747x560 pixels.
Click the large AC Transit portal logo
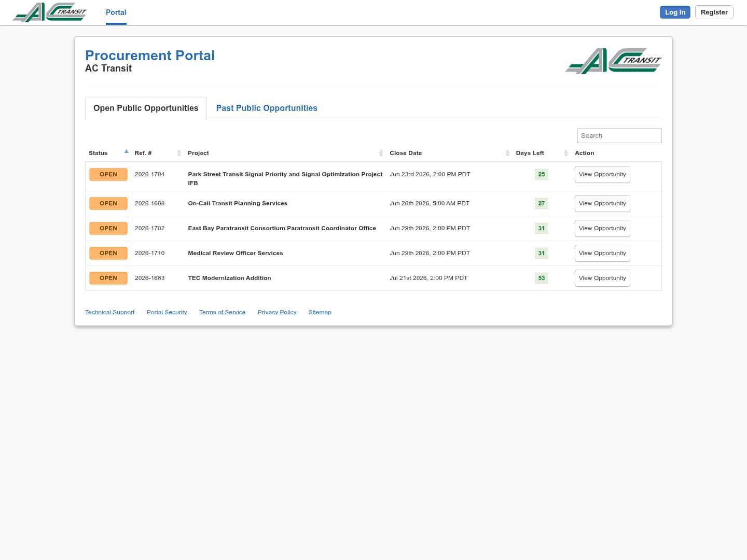(613, 61)
